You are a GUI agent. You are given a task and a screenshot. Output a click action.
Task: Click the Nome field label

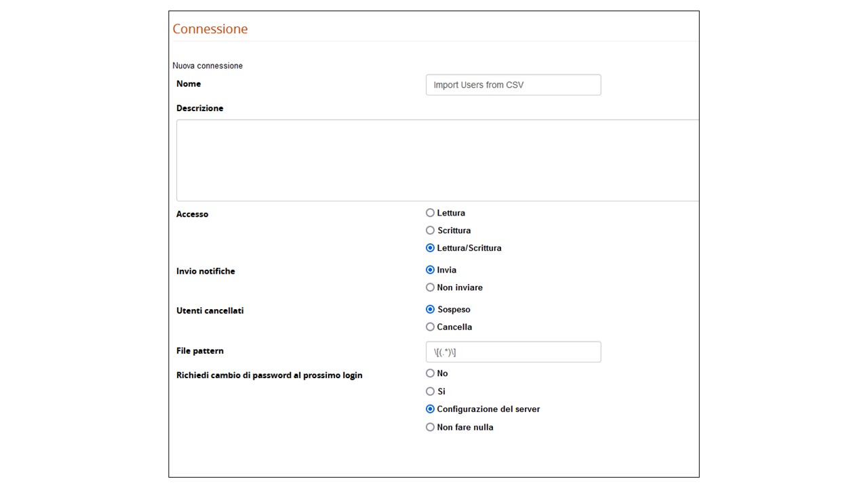coord(189,84)
